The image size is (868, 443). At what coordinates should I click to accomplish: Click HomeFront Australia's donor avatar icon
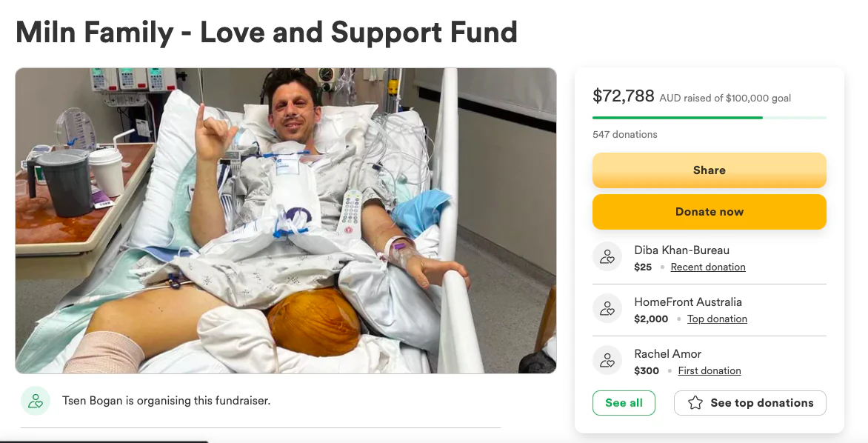[x=607, y=309]
